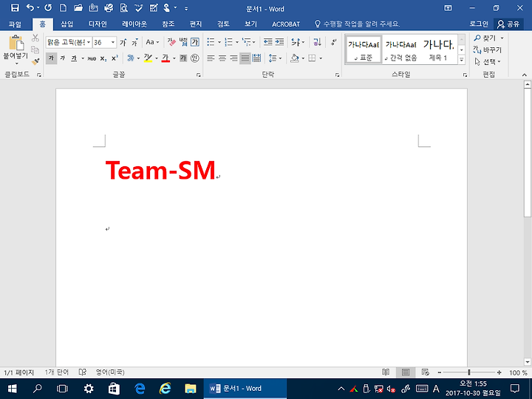532x399 pixels.
Task: Expand bullet list options arrow
Action: [219, 42]
